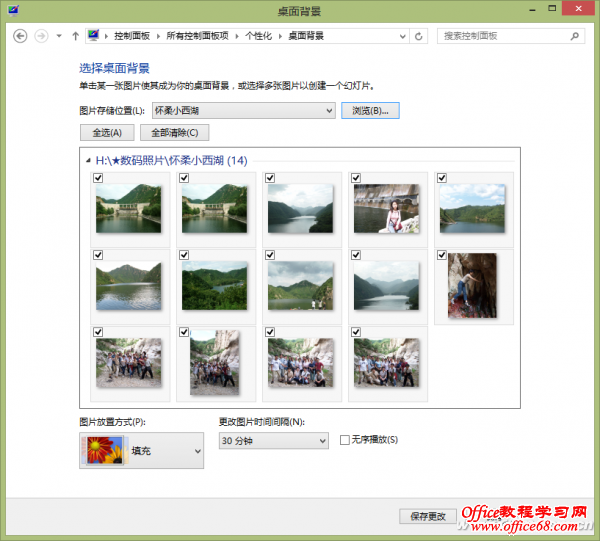600x541 pixels.
Task: Click 控制面板 in the breadcrumb path
Action: (132, 36)
